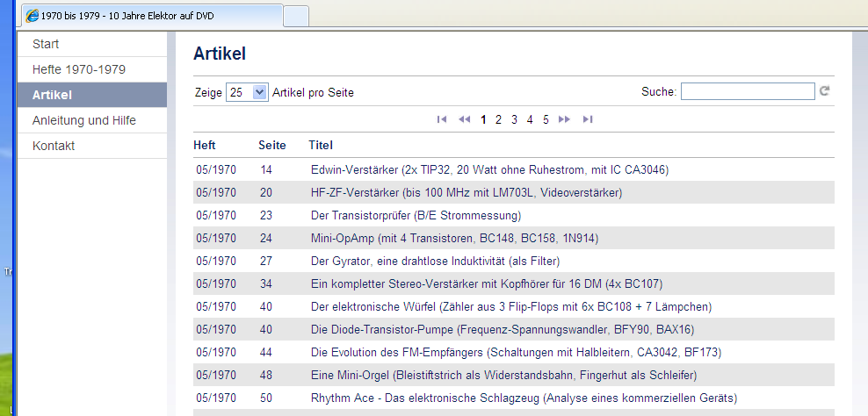Go to page 5 of results
The width and height of the screenshot is (868, 416).
click(546, 119)
